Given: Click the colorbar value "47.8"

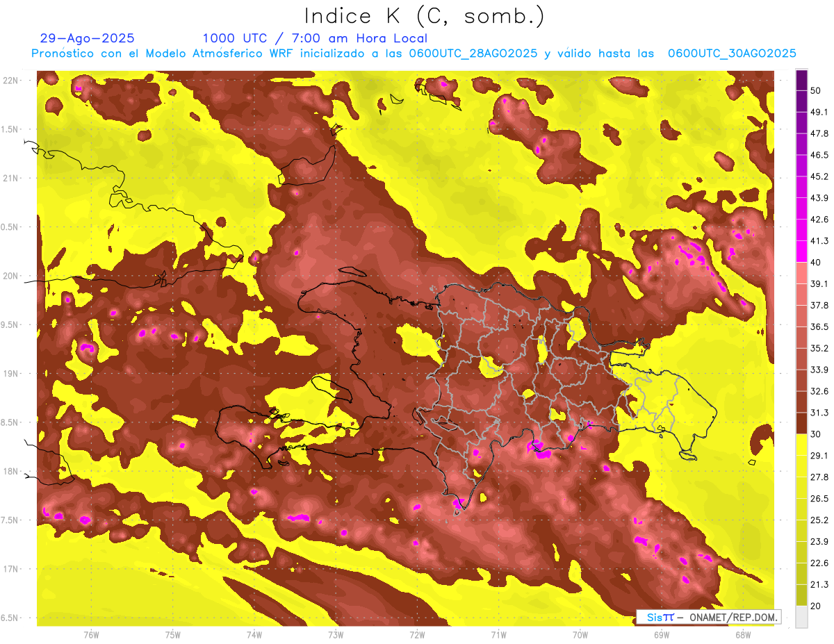Looking at the screenshot, I should tap(819, 133).
